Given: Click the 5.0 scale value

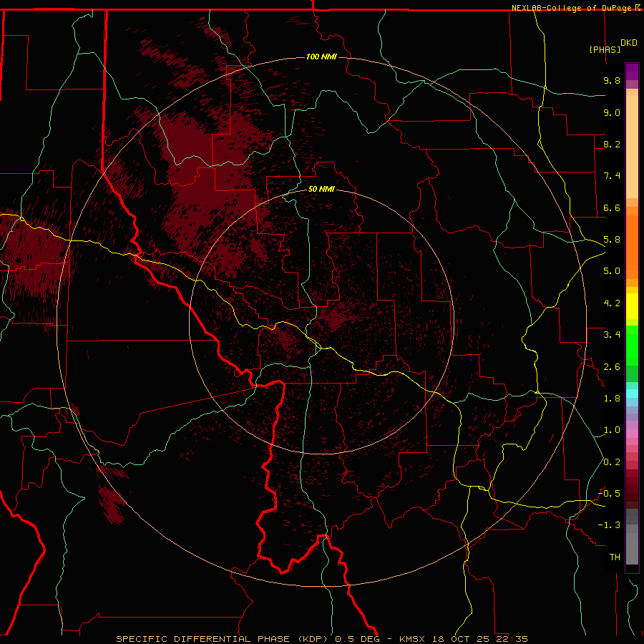Looking at the screenshot, I should coord(612,271).
